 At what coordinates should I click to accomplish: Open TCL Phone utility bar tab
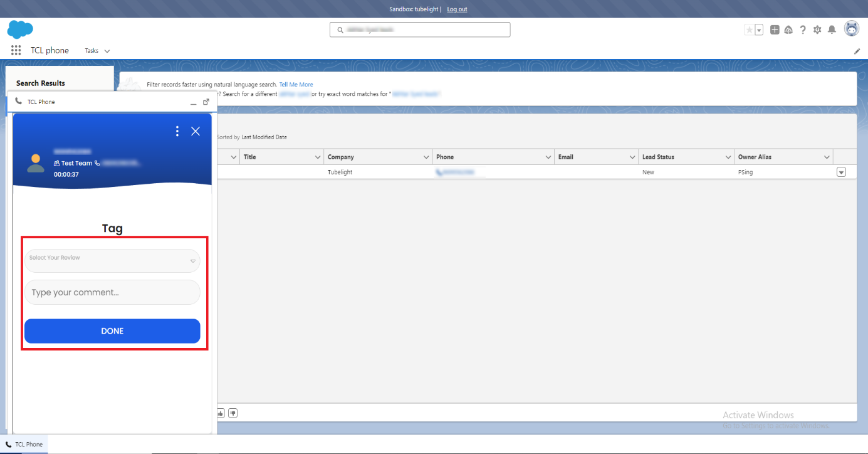[24, 444]
